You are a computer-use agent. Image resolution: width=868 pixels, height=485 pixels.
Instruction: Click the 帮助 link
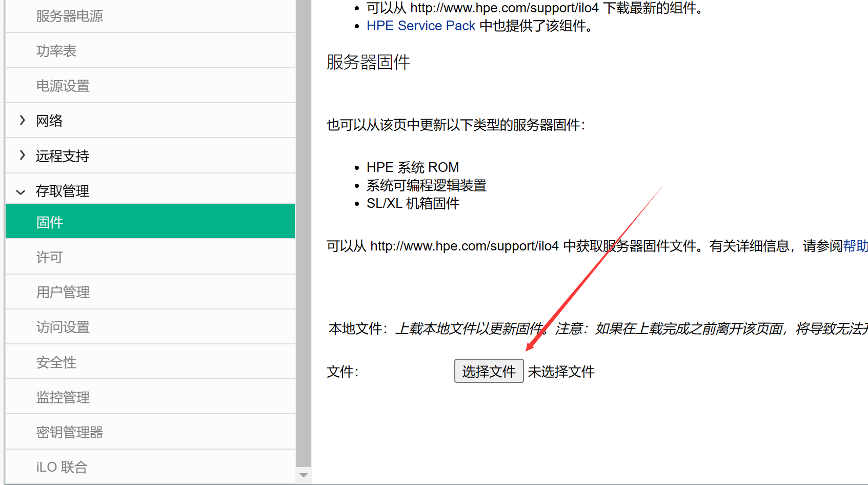click(x=855, y=246)
